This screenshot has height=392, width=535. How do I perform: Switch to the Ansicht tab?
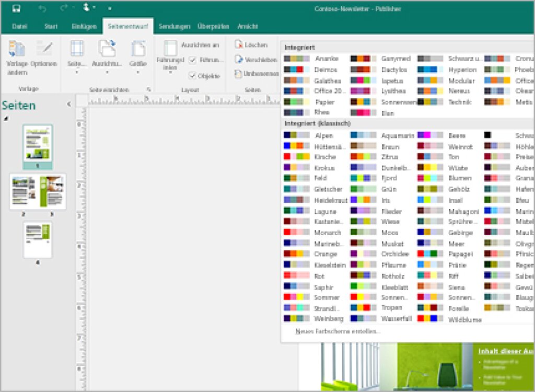(247, 26)
